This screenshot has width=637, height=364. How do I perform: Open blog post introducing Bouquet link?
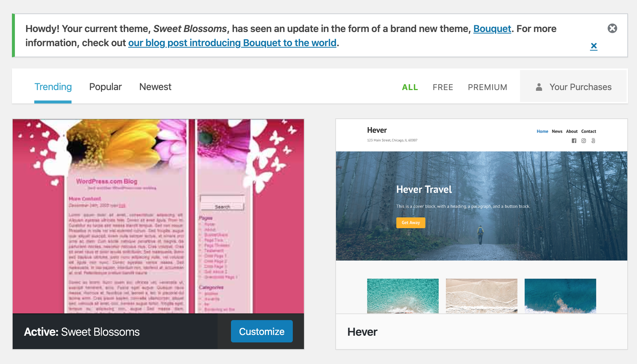point(232,43)
